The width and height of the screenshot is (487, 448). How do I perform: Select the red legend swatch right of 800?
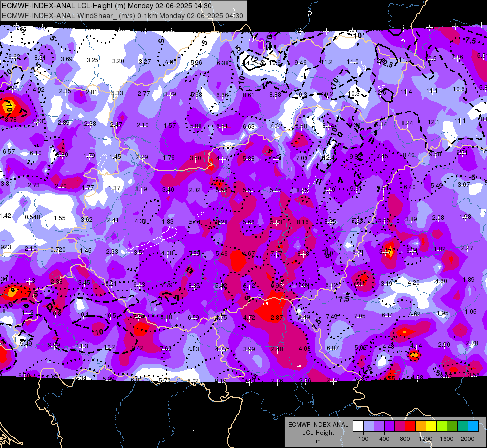click(x=410, y=426)
